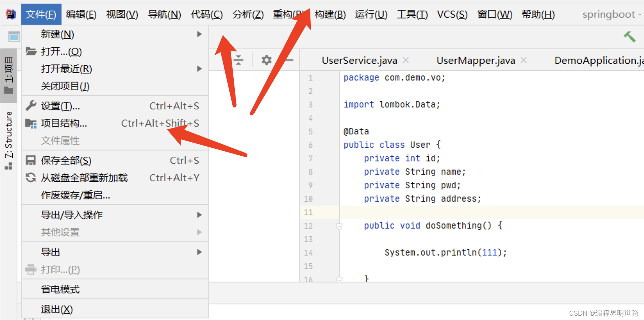Screen dimensions: 644x320
Task: Click the 'private int id;' line
Action: (x=402, y=158)
